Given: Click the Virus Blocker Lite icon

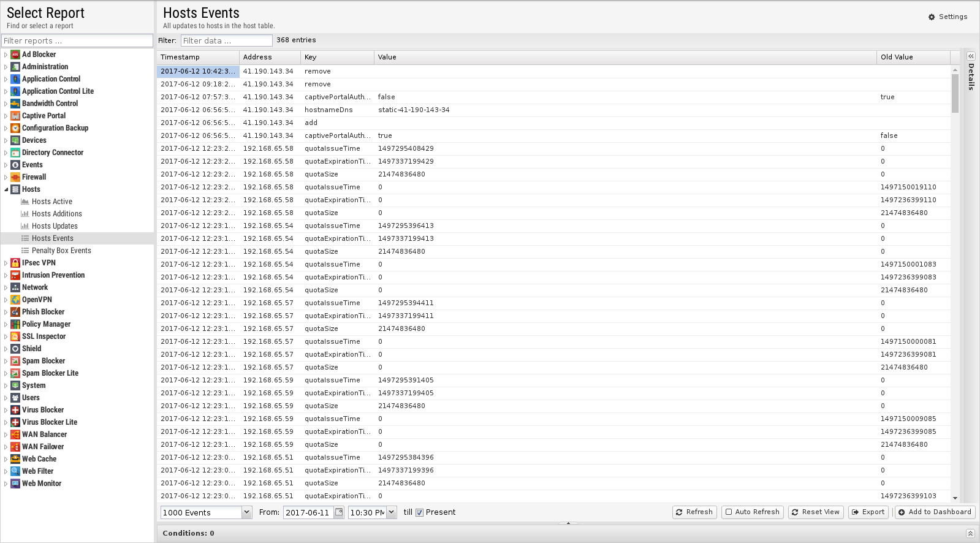Looking at the screenshot, I should click(15, 422).
